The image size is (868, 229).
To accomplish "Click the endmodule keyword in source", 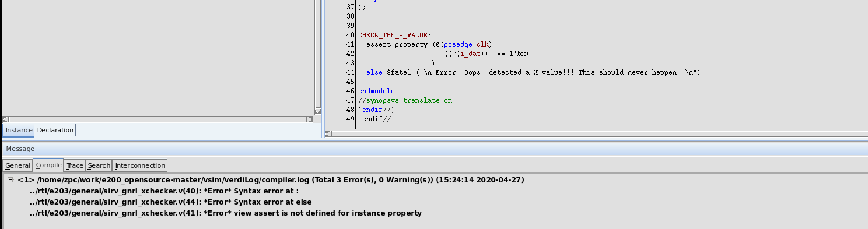I will [376, 91].
